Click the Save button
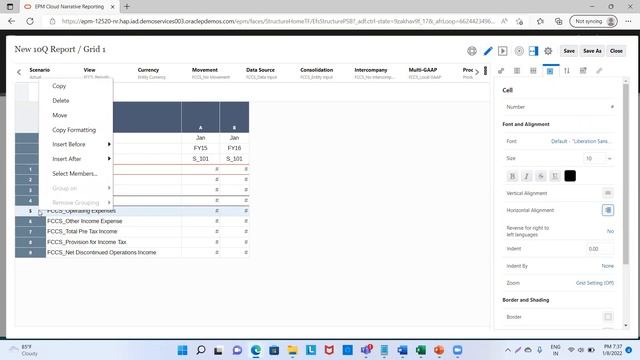 click(569, 51)
